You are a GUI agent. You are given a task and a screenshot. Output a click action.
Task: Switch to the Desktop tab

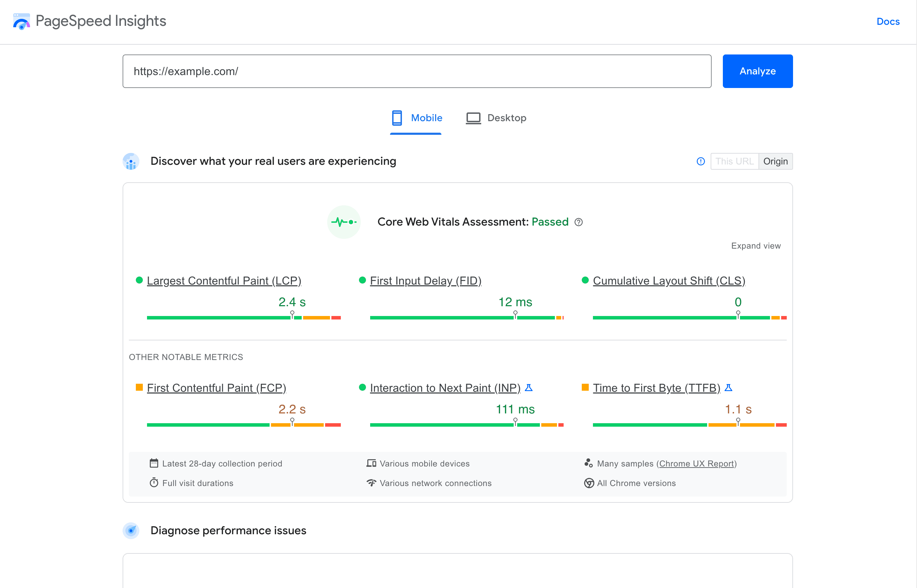[496, 118]
